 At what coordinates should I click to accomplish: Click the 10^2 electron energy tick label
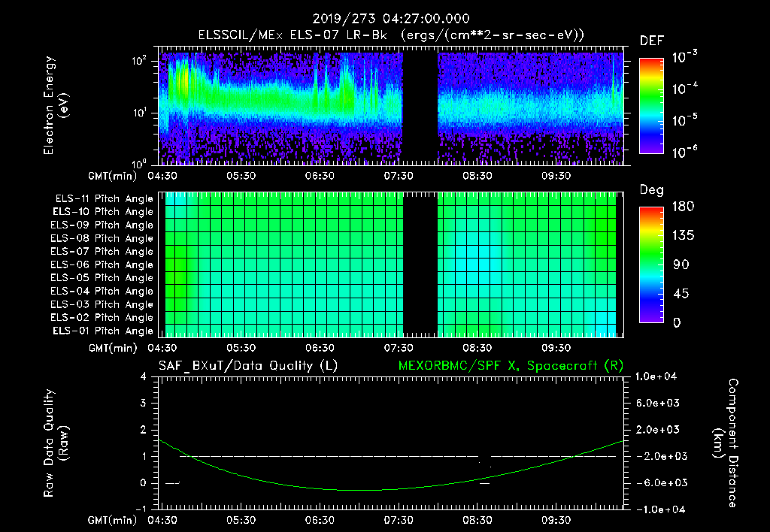click(139, 61)
